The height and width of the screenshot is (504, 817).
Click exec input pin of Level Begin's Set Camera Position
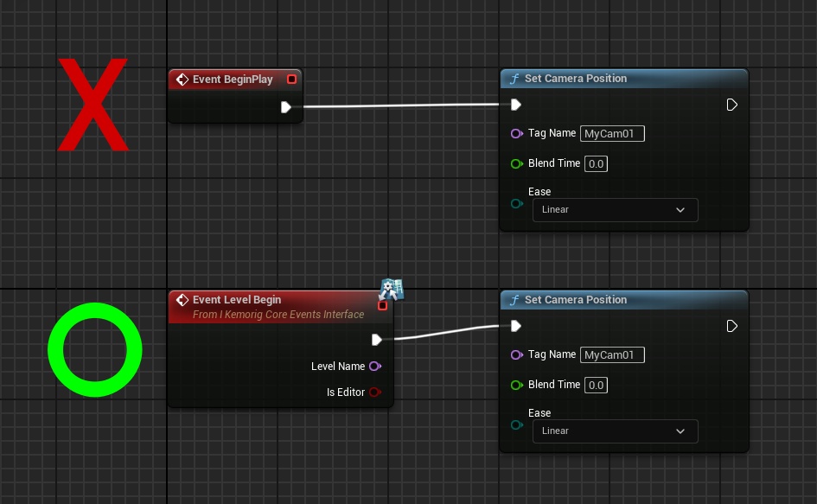pos(516,326)
